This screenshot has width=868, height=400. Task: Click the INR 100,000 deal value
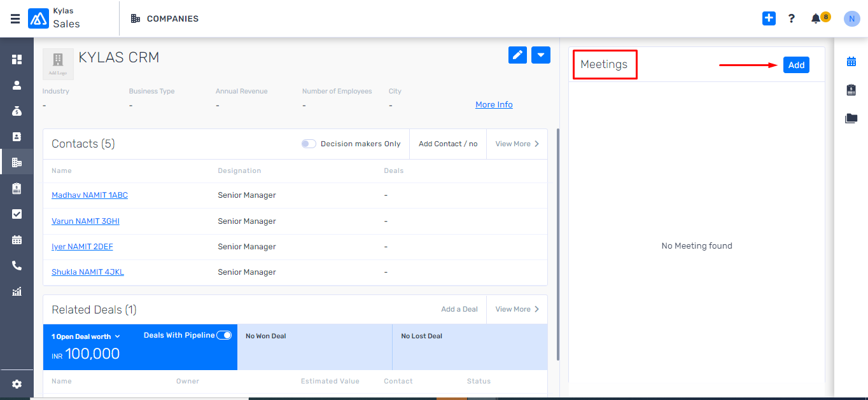coord(85,354)
